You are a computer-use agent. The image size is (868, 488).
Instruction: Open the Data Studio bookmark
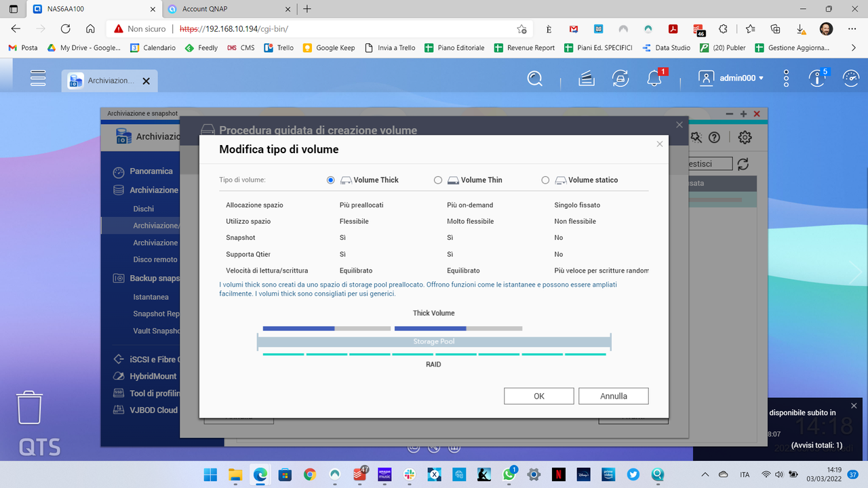pos(665,48)
